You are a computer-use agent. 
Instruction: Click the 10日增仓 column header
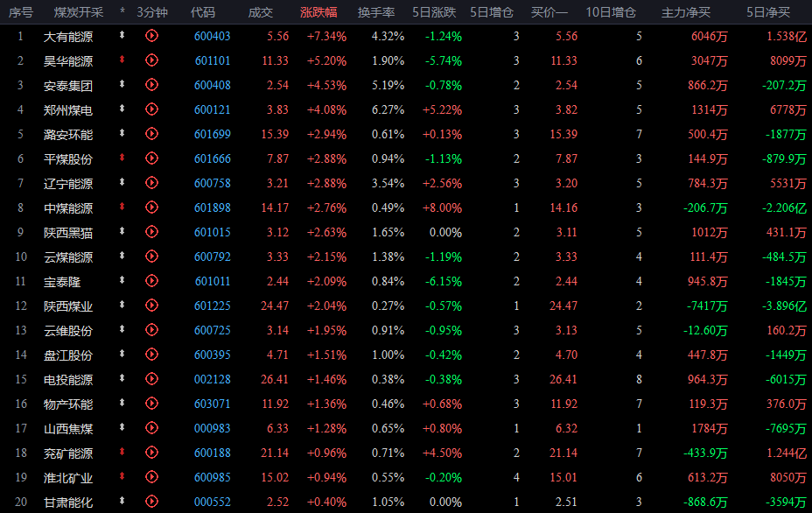pos(611,12)
